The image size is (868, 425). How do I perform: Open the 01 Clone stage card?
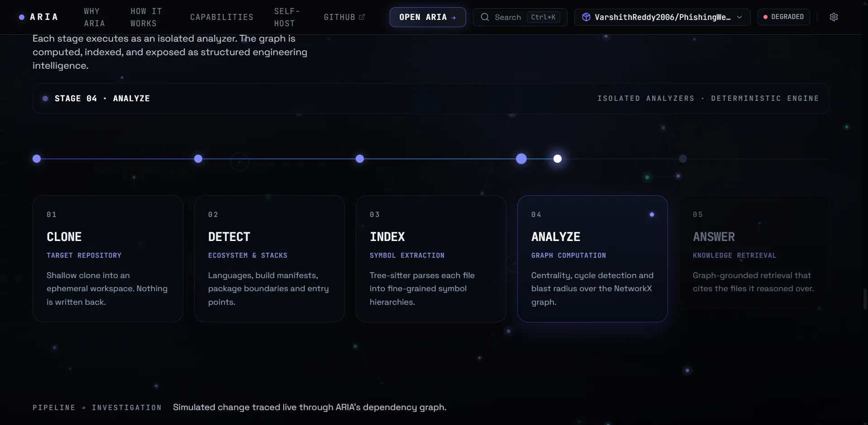108,259
